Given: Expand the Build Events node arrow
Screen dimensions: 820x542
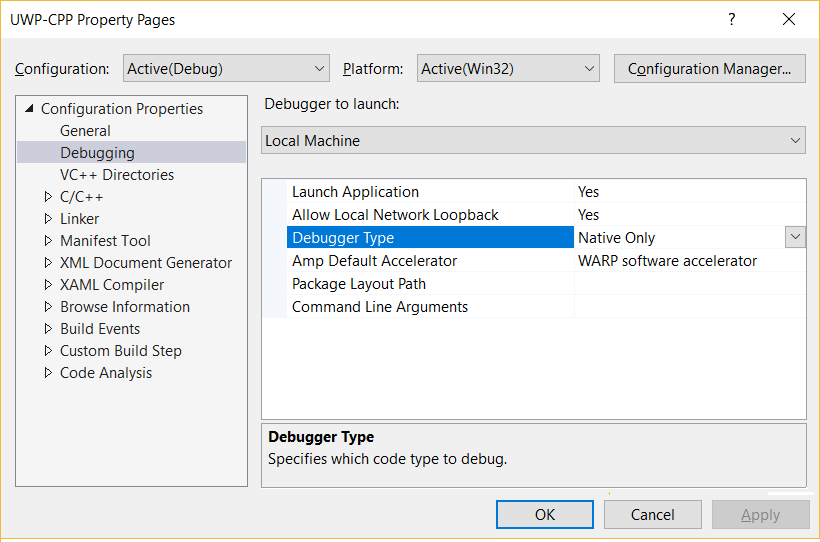Looking at the screenshot, I should click(48, 328).
